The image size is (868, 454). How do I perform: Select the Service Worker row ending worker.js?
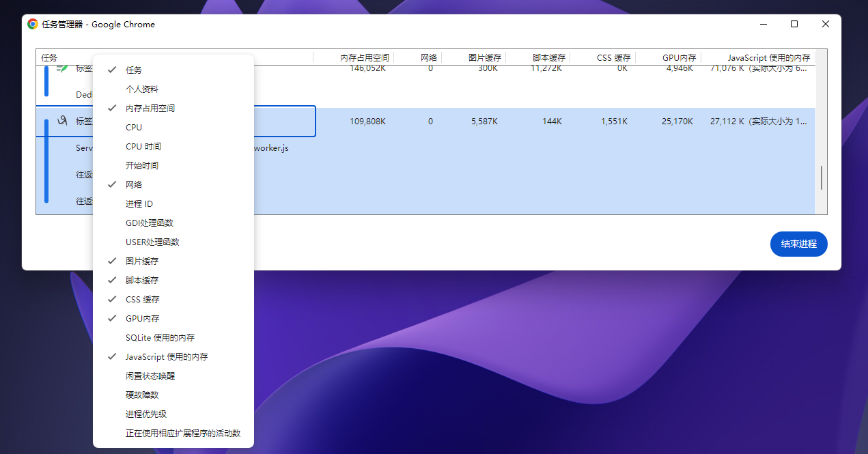click(425, 147)
